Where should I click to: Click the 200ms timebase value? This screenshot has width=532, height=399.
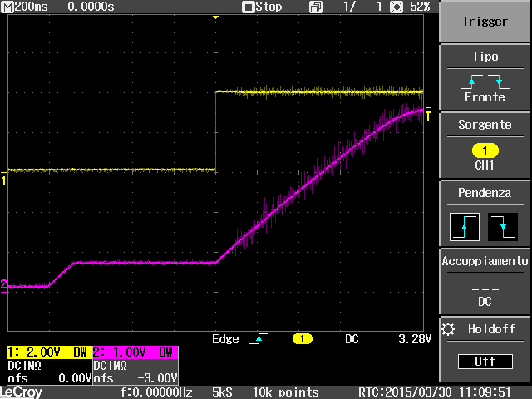(x=32, y=7)
